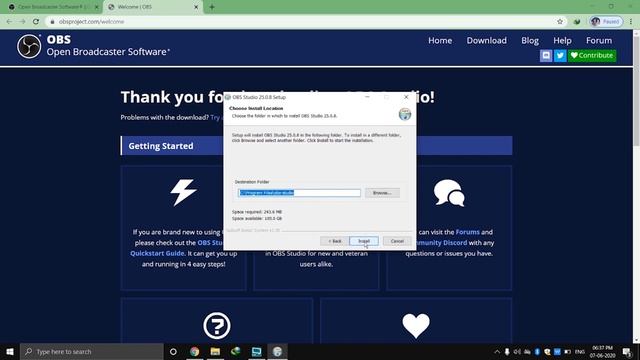Click the OBS logo in the website header
The width and height of the screenshot is (640, 360).
(x=29, y=46)
